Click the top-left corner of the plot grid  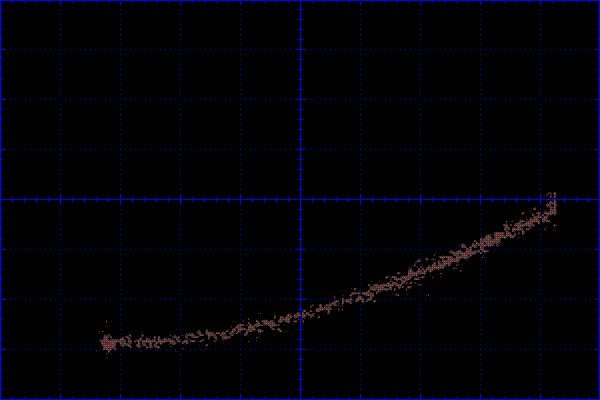pyautogui.click(x=2, y=2)
